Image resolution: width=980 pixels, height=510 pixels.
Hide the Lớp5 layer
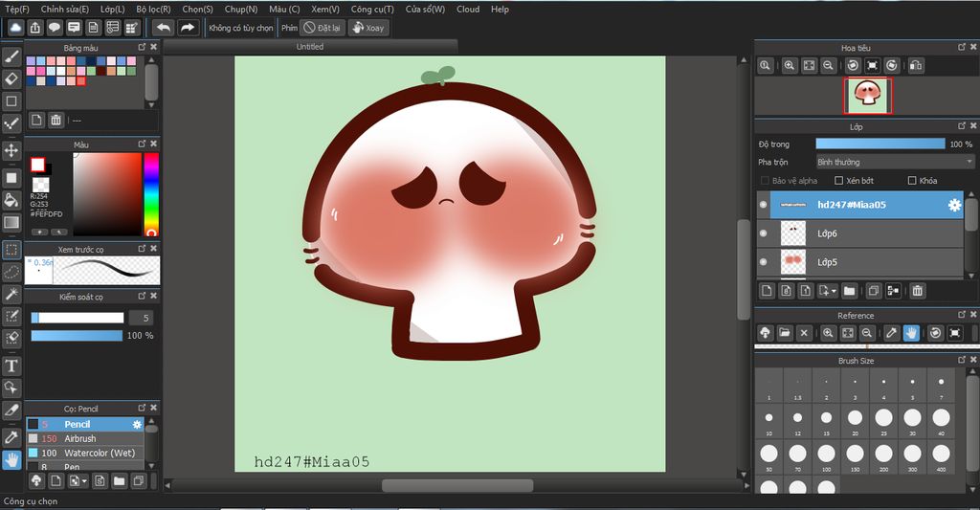click(763, 262)
